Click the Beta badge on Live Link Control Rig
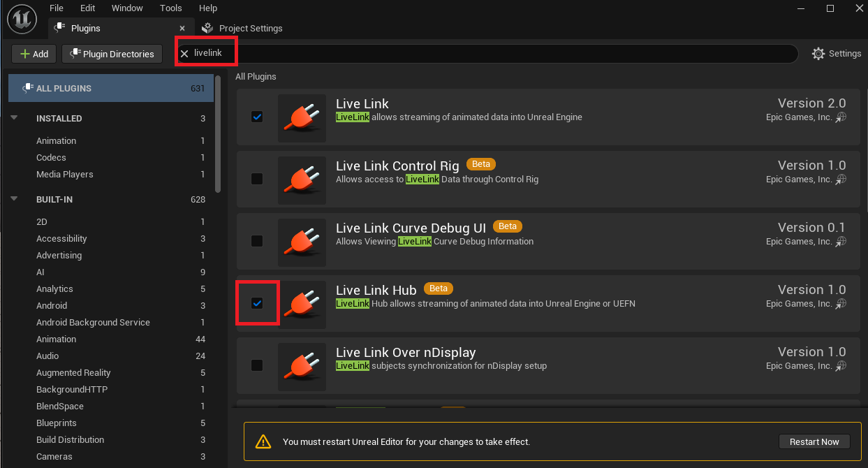The image size is (868, 468). point(481,164)
